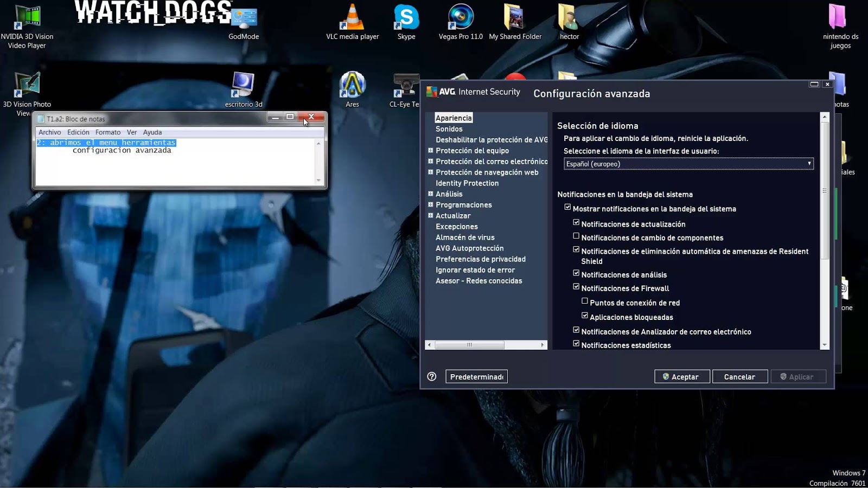
Task: Enable Puntos de conexión de red
Action: click(x=585, y=301)
